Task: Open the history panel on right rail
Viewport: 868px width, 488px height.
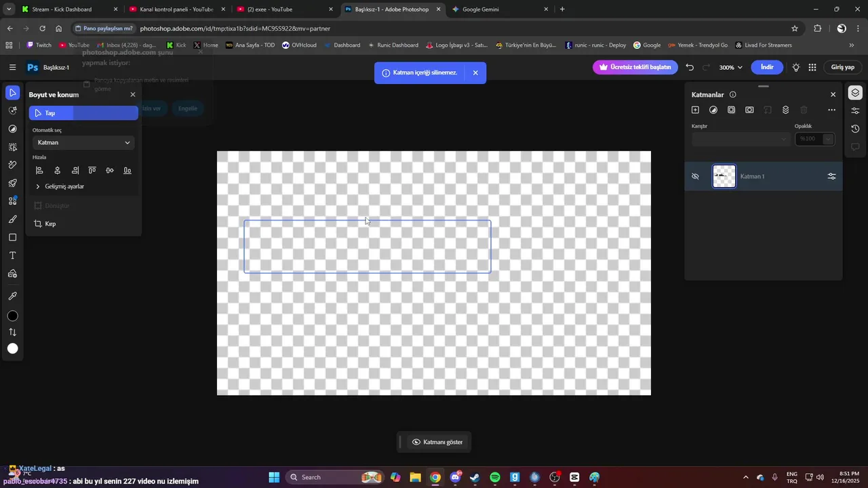Action: tap(855, 129)
